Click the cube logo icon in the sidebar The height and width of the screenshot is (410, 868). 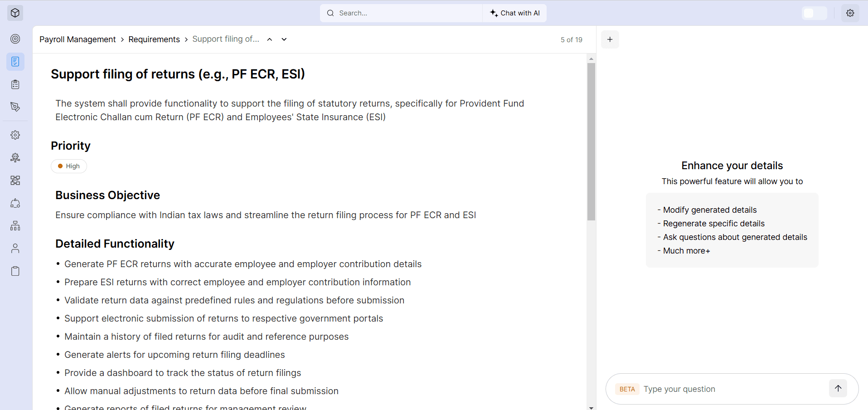click(15, 13)
